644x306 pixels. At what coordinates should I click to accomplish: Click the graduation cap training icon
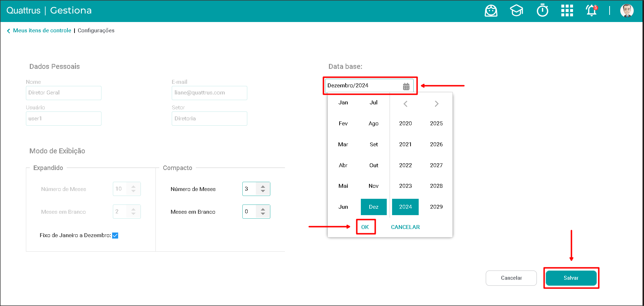point(516,11)
